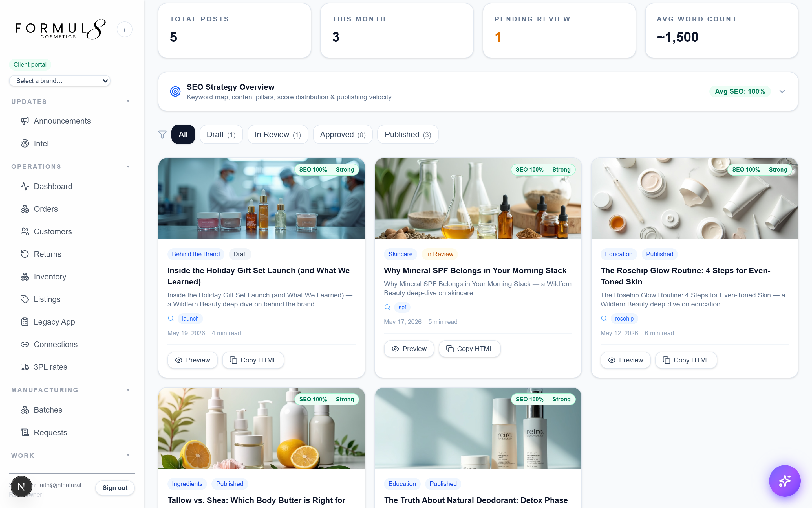
Task: Click the launch keyword tag
Action: pyautogui.click(x=190, y=319)
